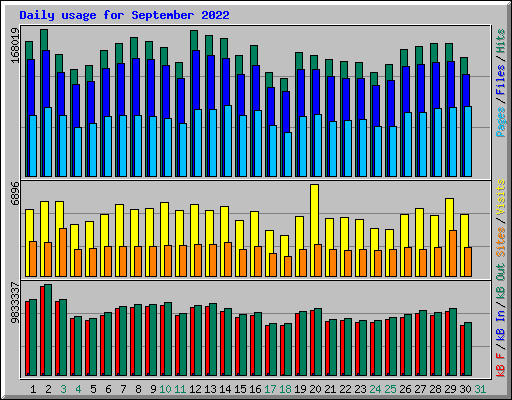Viewport: 512px width, 400px height.
Task: Click green weekend day label 18
Action: point(285,389)
